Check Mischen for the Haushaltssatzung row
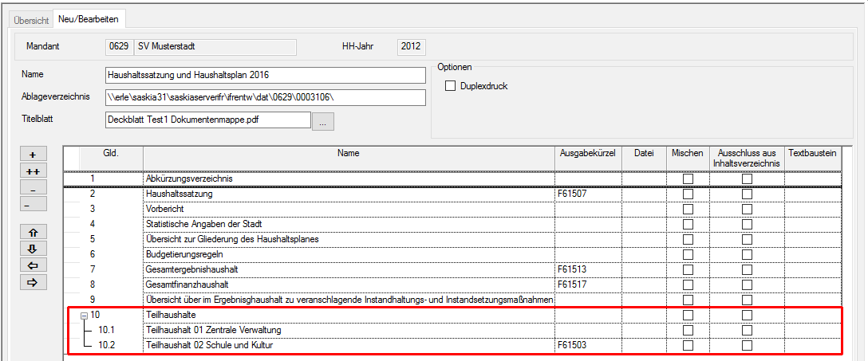 click(x=688, y=194)
